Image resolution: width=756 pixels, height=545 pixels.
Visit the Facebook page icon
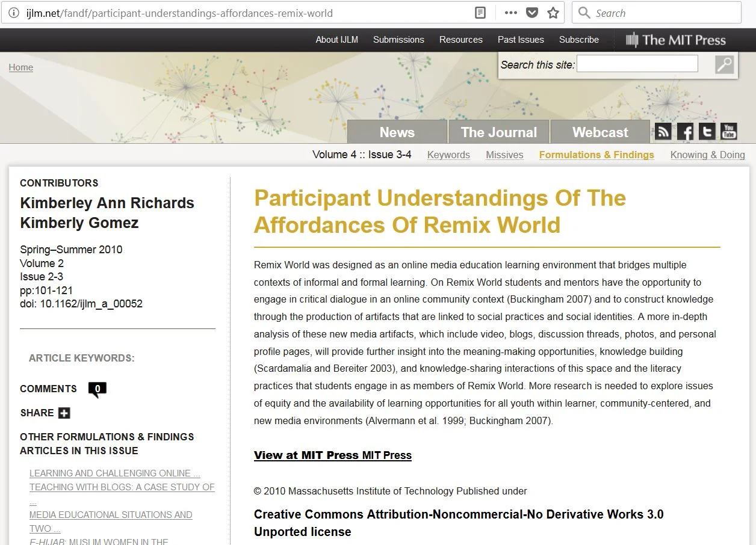pyautogui.click(x=685, y=131)
